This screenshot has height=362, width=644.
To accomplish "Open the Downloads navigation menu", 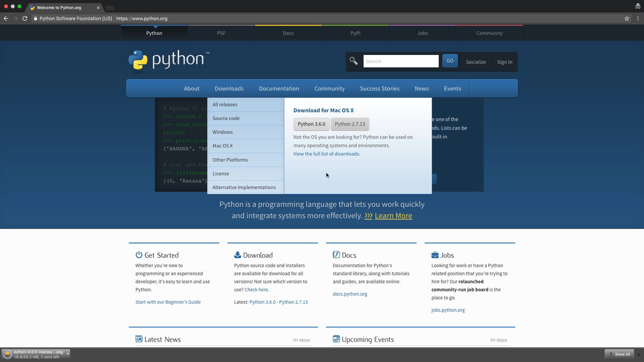I will (229, 88).
